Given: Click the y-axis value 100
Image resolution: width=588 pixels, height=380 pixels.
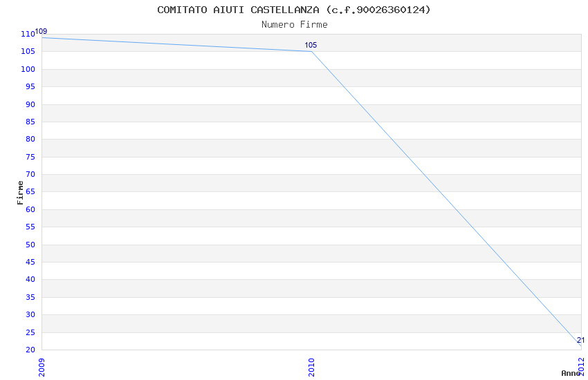Looking at the screenshot, I should [x=28, y=69].
